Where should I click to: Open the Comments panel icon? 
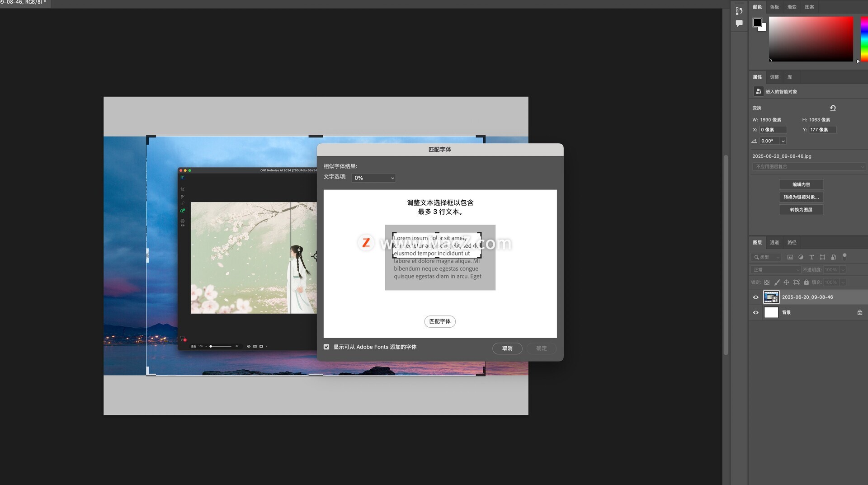[x=739, y=24]
